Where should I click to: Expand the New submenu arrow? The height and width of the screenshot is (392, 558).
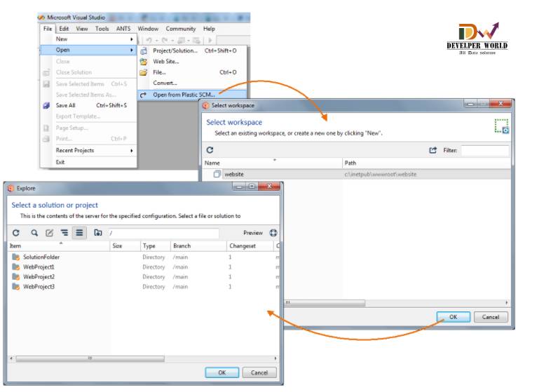pyautogui.click(x=132, y=39)
